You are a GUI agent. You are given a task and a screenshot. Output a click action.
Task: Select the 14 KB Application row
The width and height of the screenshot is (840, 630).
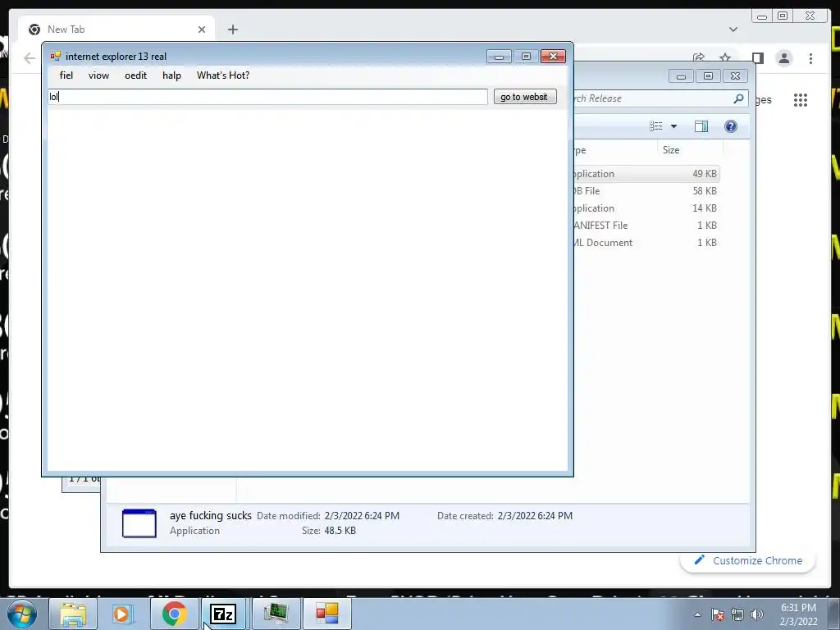(646, 208)
